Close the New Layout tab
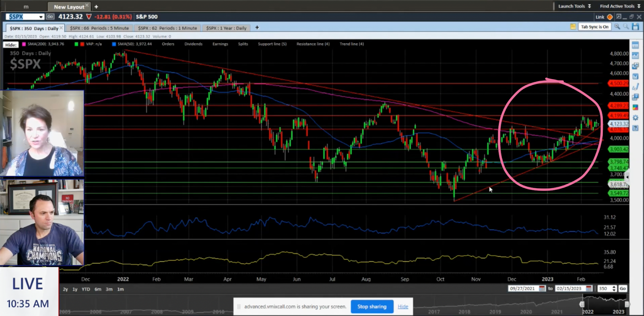 pyautogui.click(x=87, y=5)
